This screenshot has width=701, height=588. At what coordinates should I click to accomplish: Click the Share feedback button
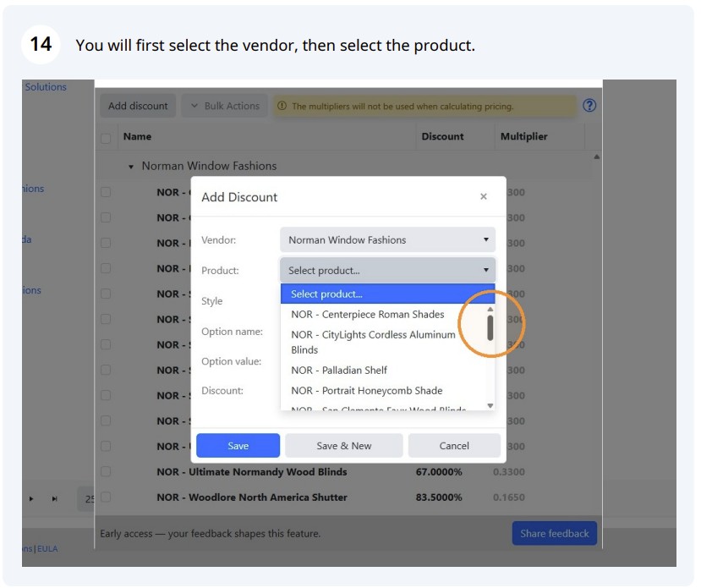tap(555, 534)
